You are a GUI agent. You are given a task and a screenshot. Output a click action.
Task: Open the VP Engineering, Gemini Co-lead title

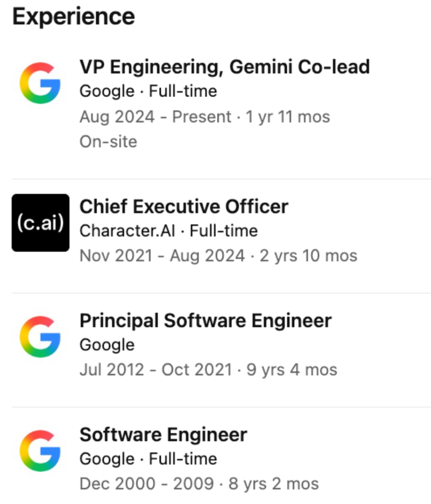tap(225, 67)
